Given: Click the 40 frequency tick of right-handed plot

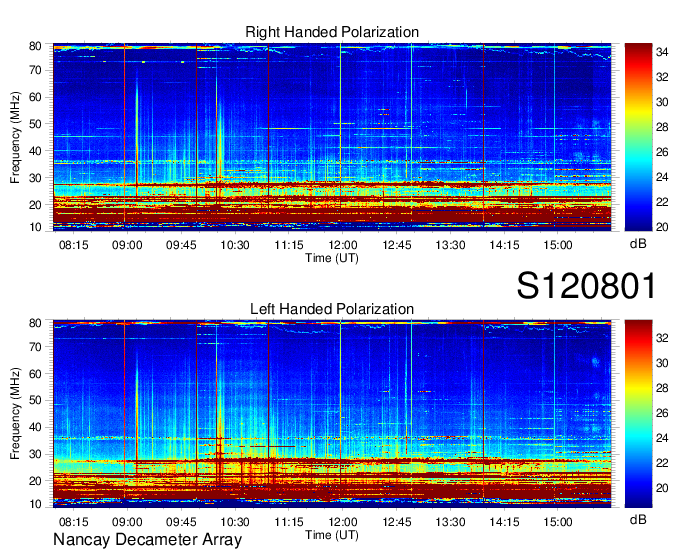Looking at the screenshot, I should [35, 151].
